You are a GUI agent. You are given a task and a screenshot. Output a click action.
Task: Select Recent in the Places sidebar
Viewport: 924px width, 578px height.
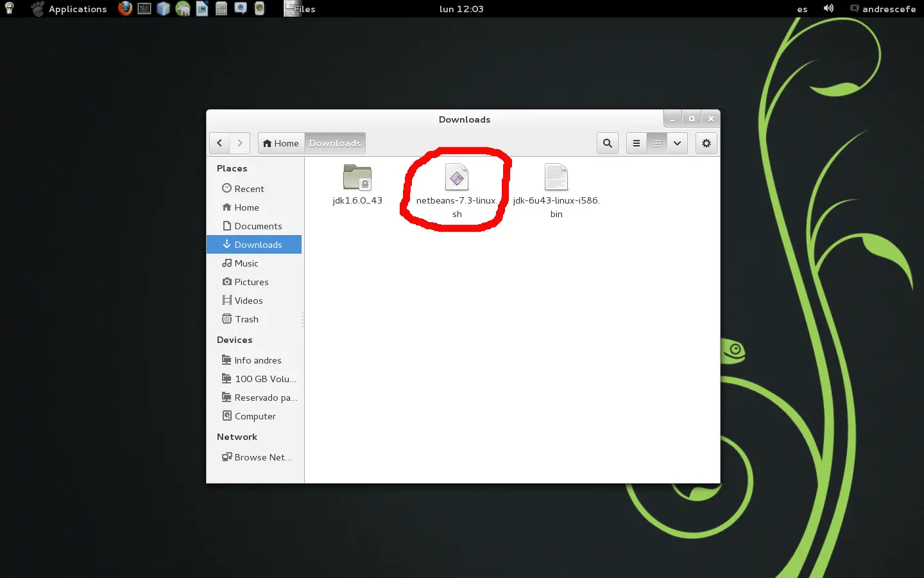pyautogui.click(x=254, y=189)
